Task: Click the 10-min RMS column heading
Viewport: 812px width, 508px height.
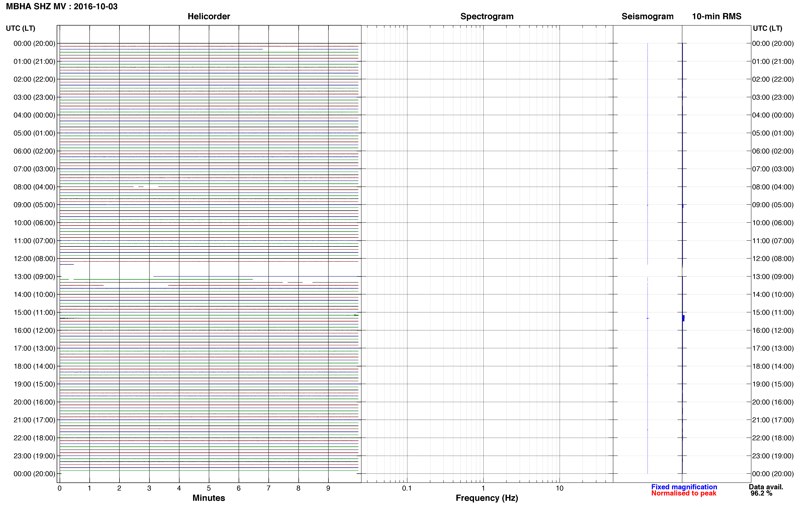Action: (x=717, y=16)
